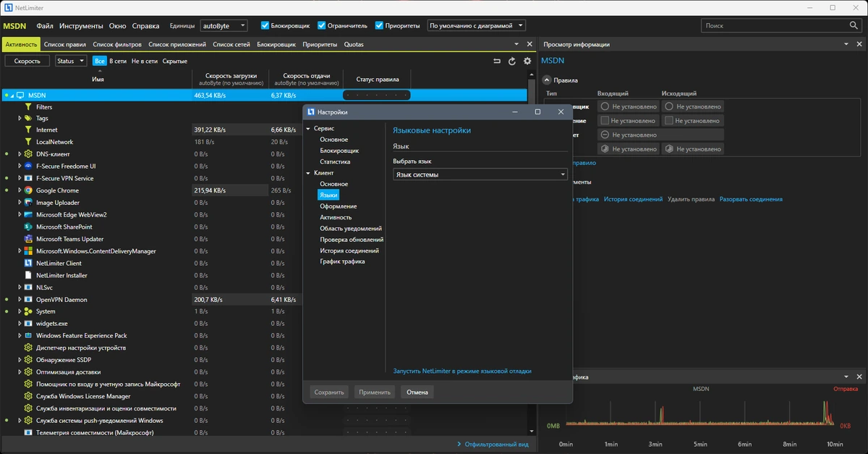Click the Microsoft SharePoint icon
The image size is (868, 454).
28,227
